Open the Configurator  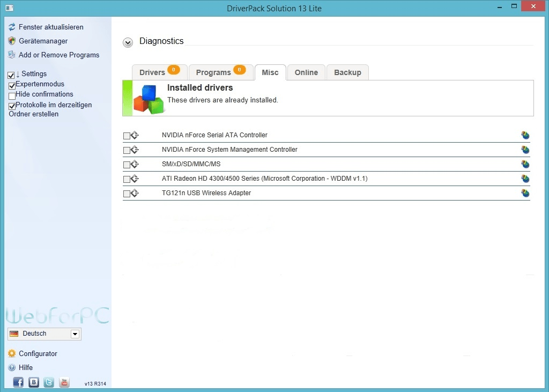38,353
